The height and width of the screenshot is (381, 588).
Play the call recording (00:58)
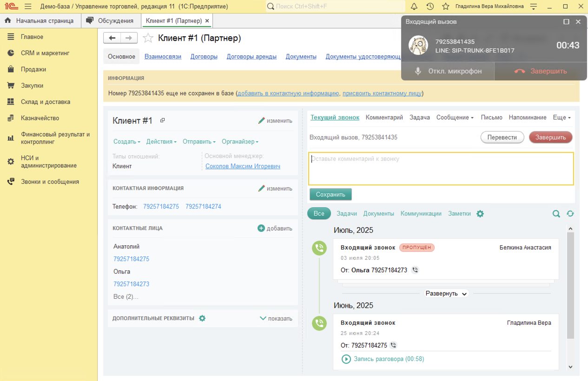[x=346, y=359]
